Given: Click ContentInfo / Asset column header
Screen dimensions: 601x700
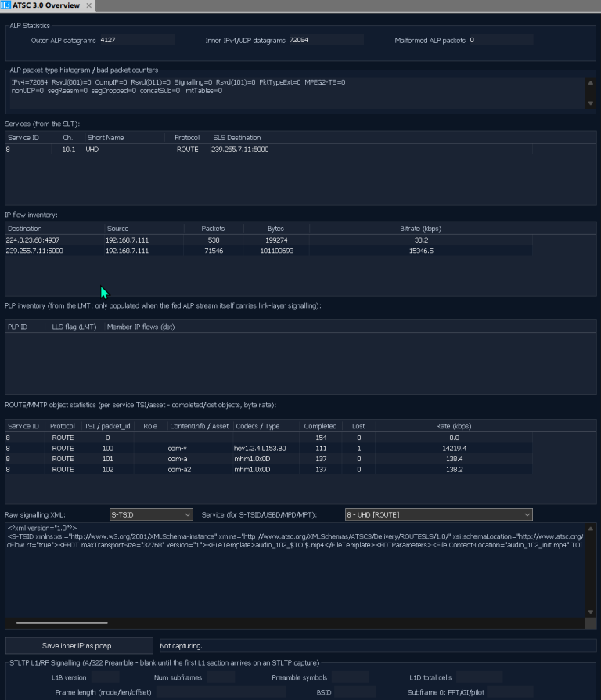Looking at the screenshot, I should 200,426.
